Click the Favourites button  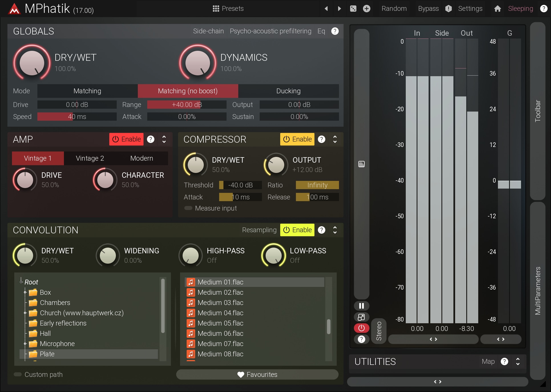click(257, 374)
